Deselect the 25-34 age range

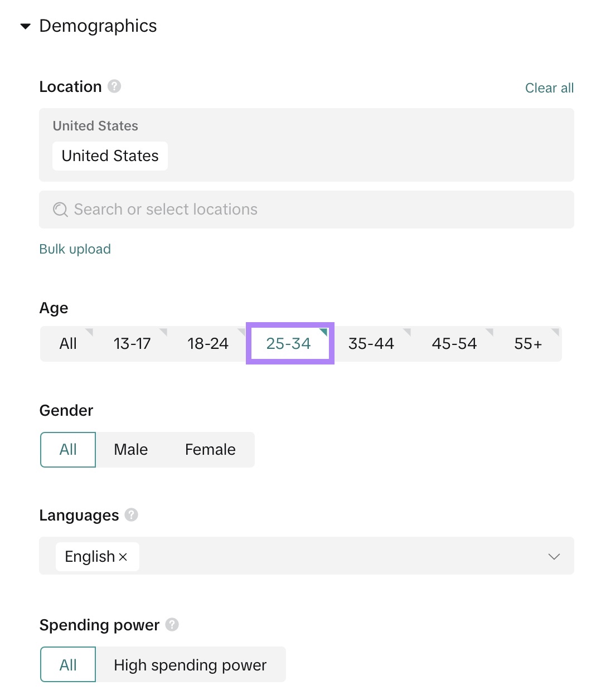click(289, 343)
